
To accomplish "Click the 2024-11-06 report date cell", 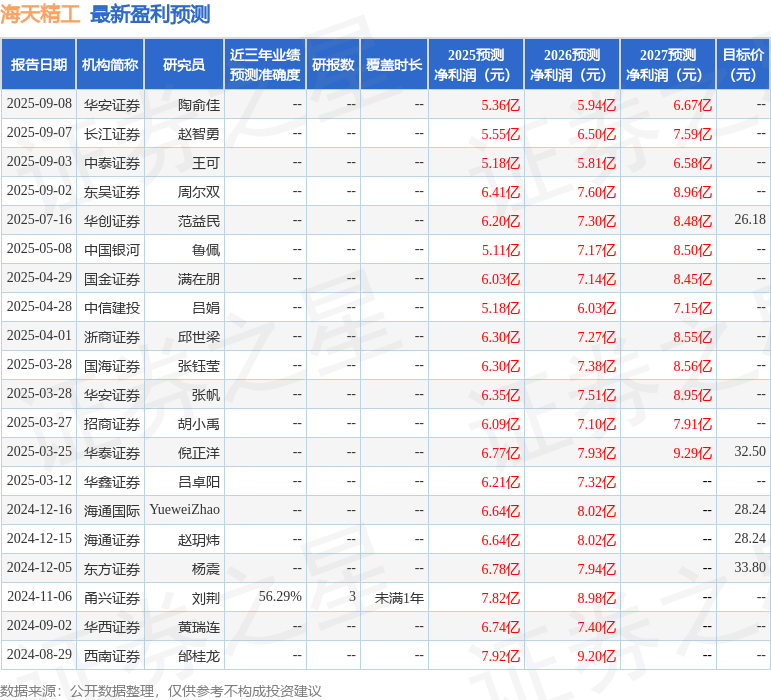I will point(39,598).
